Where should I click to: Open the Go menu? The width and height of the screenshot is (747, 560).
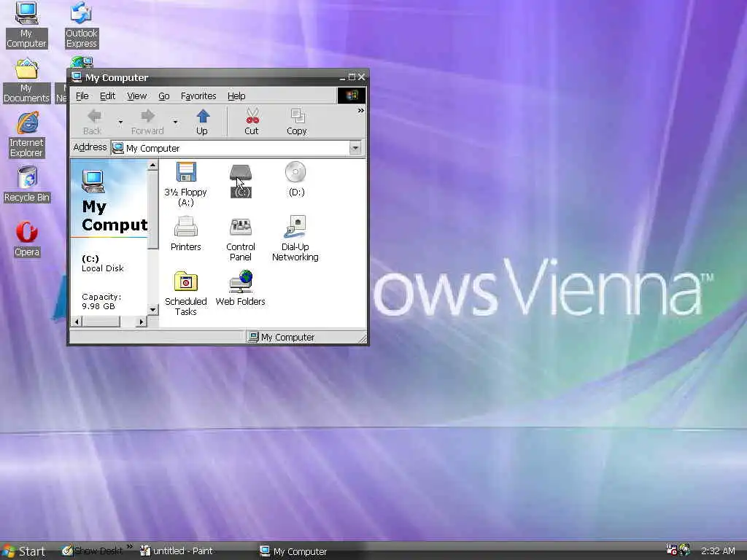coord(164,96)
